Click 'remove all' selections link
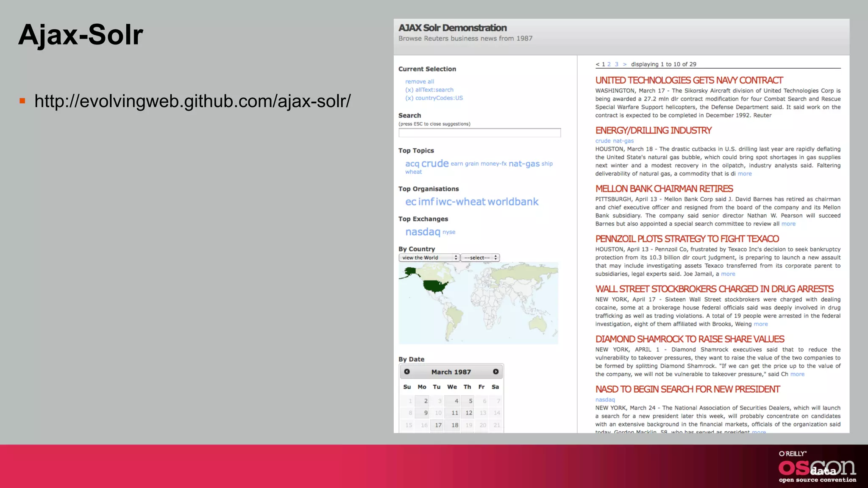Image resolution: width=868 pixels, height=488 pixels. (x=419, y=82)
